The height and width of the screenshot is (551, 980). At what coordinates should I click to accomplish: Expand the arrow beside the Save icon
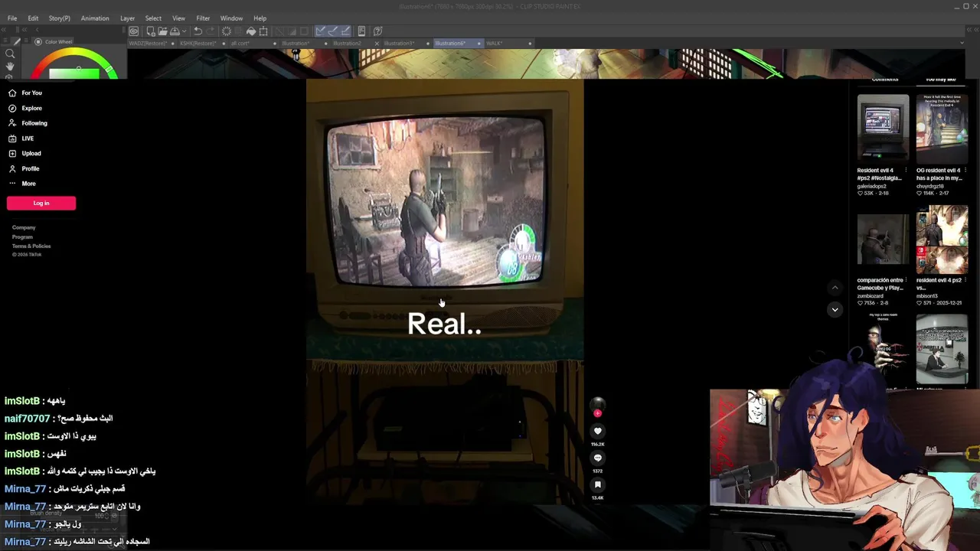pos(183,31)
